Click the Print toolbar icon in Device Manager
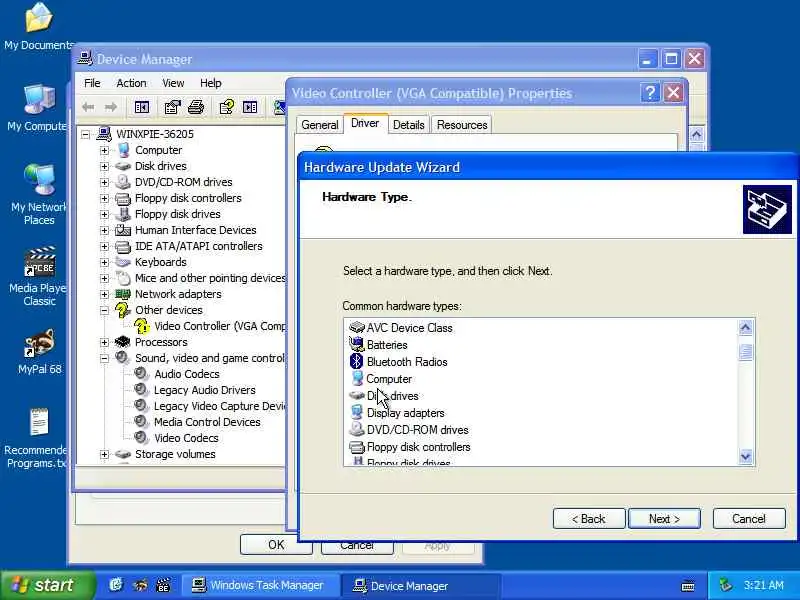Screen dimensions: 800x600 pos(196,107)
